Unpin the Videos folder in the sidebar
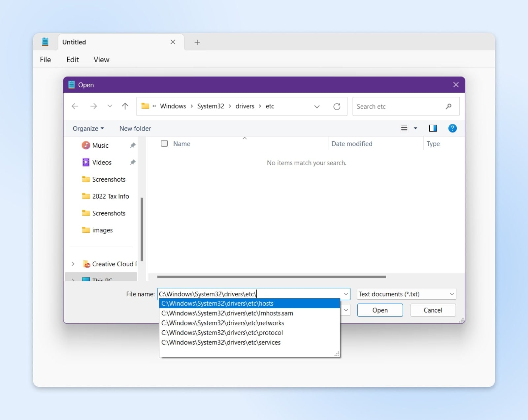528x420 pixels. [133, 162]
